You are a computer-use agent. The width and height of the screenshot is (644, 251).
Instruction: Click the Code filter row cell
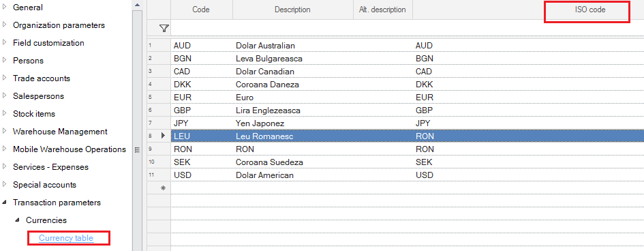click(202, 29)
